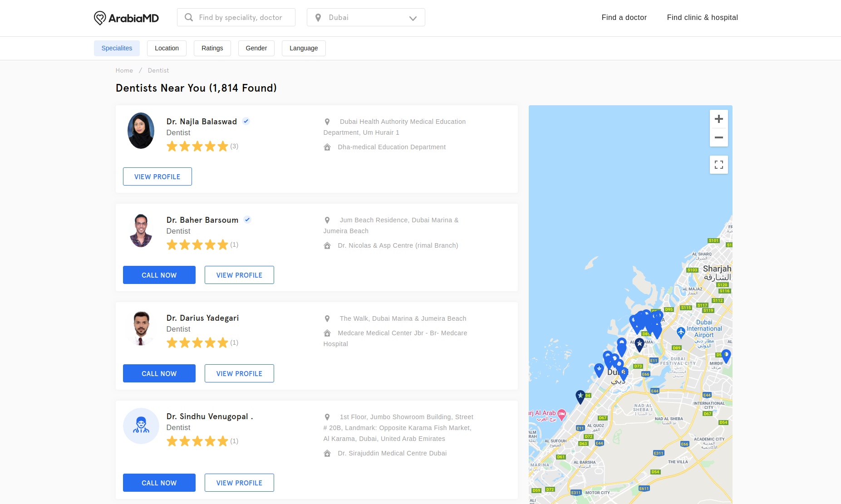
Task: Open the Find a doctor menu
Action: point(624,17)
